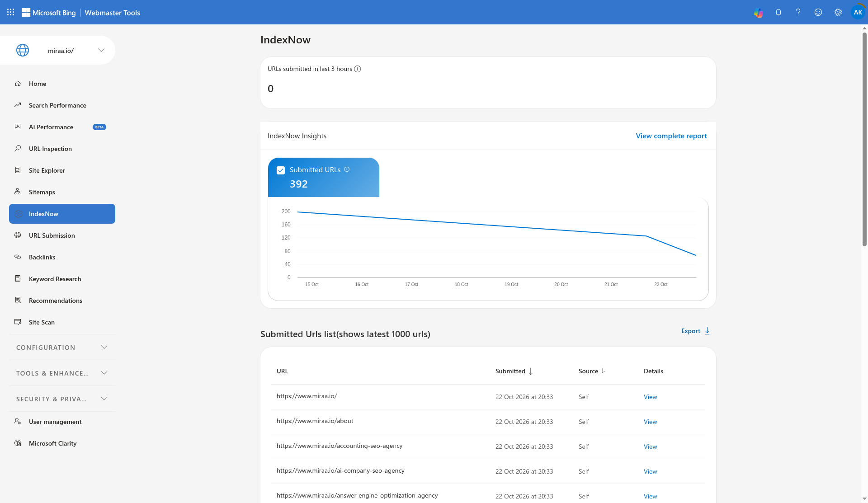Open Search Performance in sidebar

[x=62, y=105]
